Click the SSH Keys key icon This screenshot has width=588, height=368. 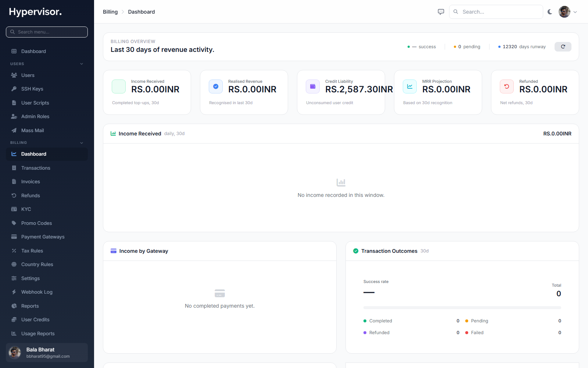[14, 89]
